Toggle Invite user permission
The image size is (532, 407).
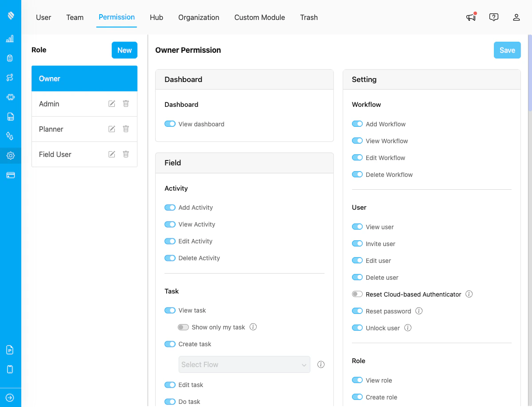coord(357,244)
